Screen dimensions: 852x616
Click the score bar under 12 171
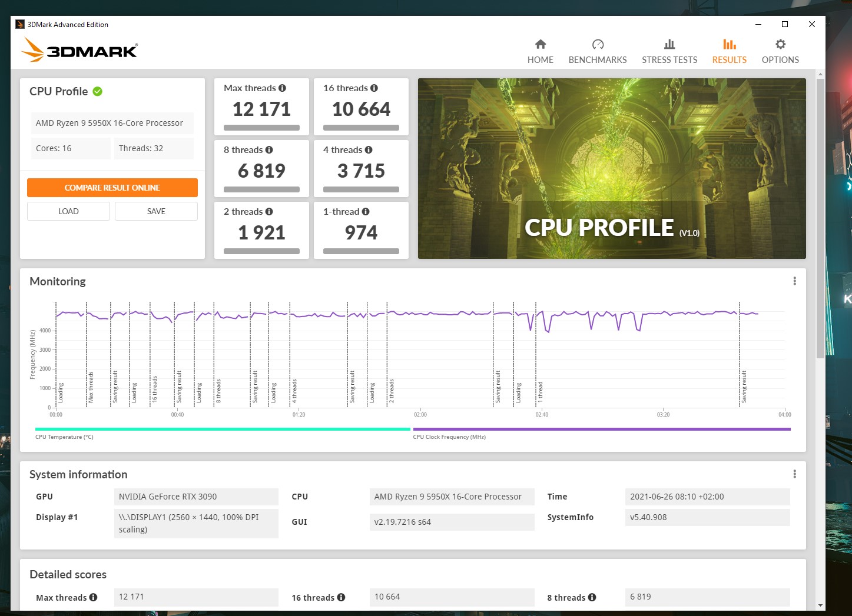click(261, 128)
